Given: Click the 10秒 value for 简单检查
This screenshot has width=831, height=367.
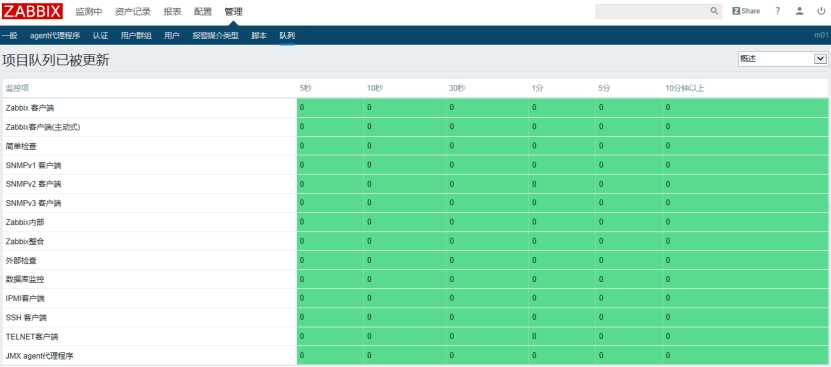Looking at the screenshot, I should [369, 146].
